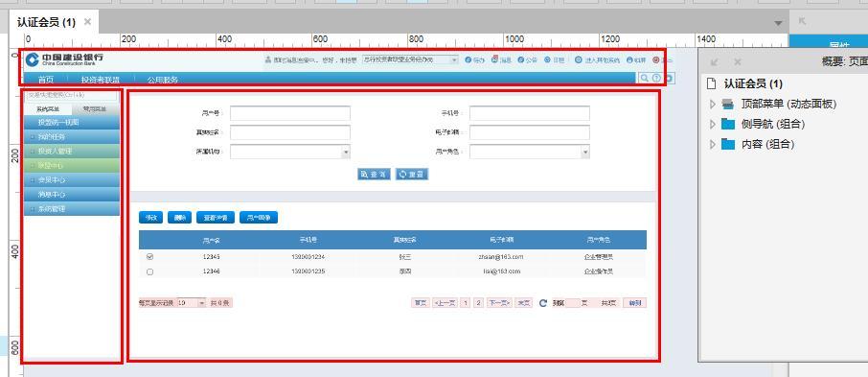Go to next page 下一页

[x=499, y=303]
